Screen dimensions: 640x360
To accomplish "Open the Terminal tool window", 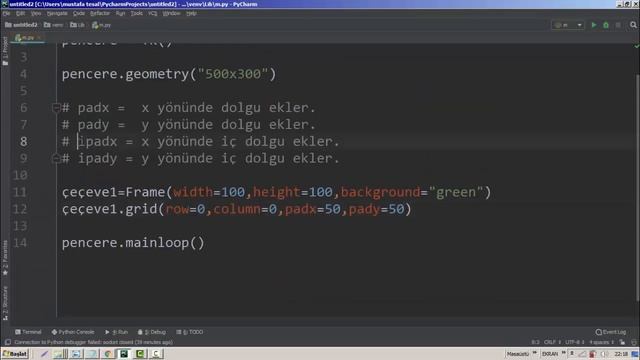I will click(x=28, y=332).
